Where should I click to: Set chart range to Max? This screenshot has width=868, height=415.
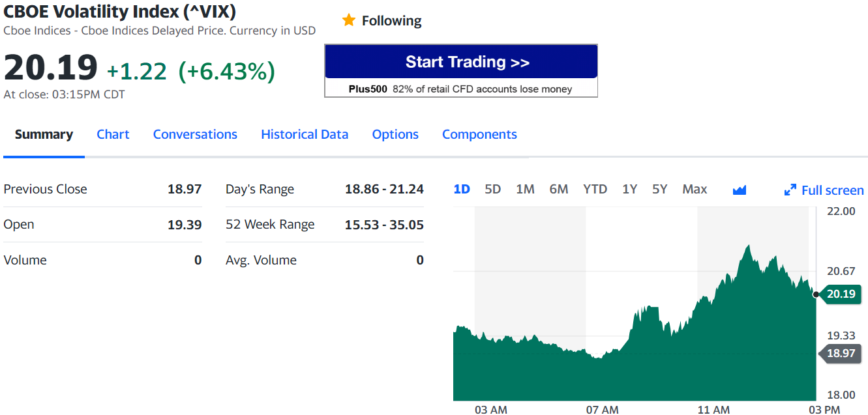pos(695,189)
